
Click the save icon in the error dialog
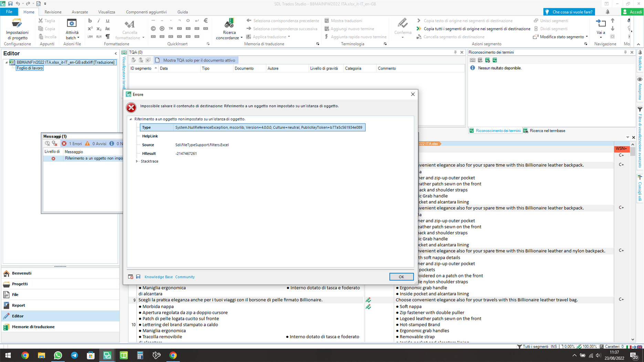tap(138, 277)
